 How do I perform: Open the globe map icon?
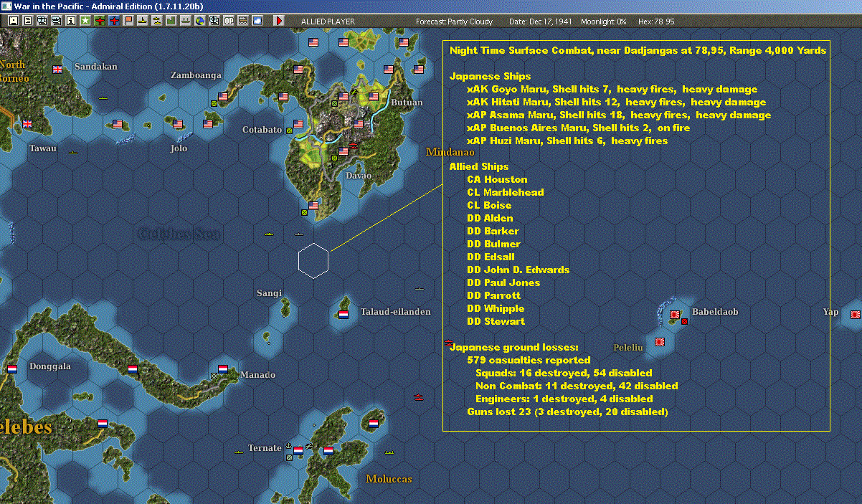point(199,21)
